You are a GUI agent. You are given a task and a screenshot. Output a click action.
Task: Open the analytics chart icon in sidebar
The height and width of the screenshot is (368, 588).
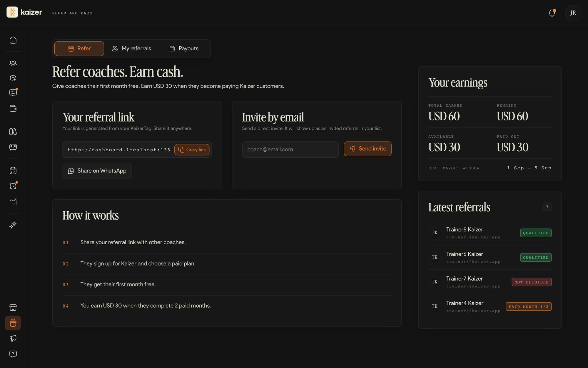(x=13, y=202)
